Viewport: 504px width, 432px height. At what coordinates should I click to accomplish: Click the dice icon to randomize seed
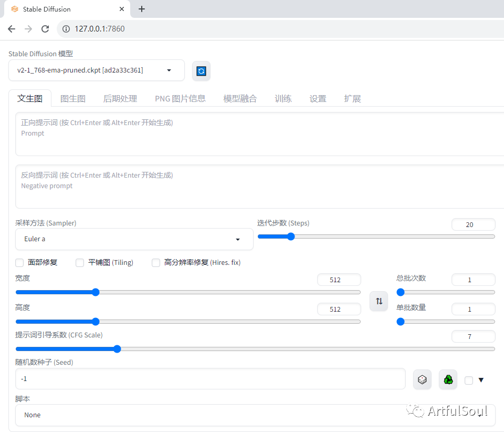click(x=422, y=380)
